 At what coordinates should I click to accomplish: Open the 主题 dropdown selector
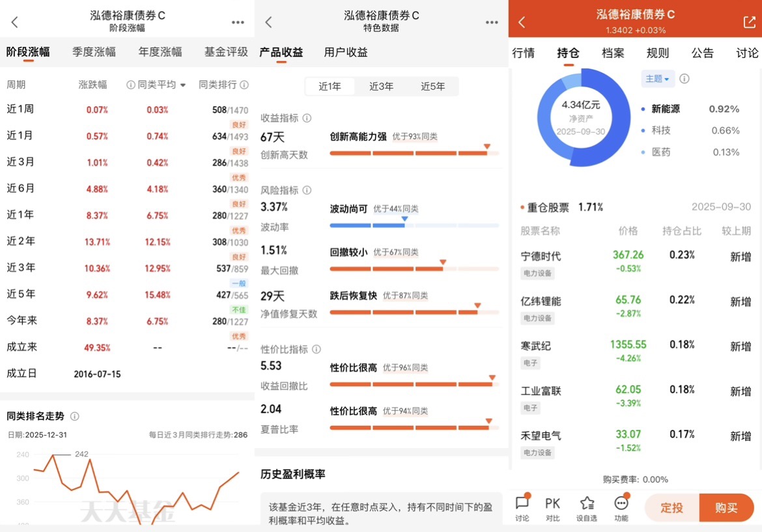658,79
